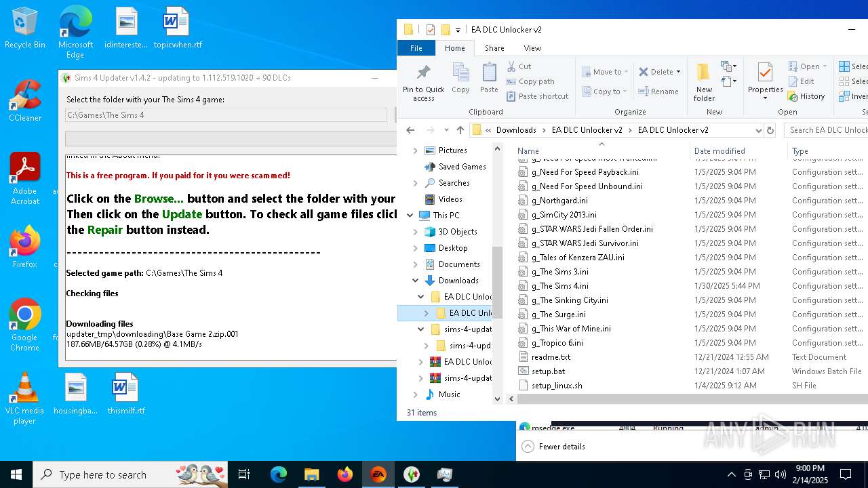The width and height of the screenshot is (868, 488).
Task: Click the Copy ribbon icon
Action: point(460,79)
